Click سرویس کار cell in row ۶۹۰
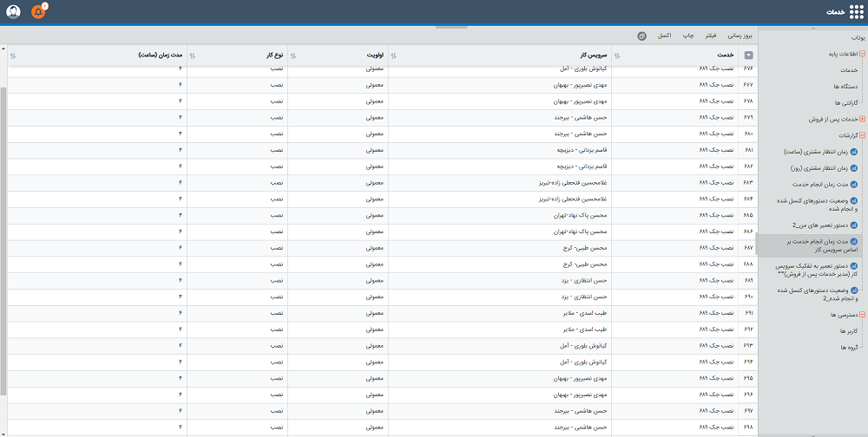Image resolution: width=868 pixels, height=437 pixels. coord(499,297)
